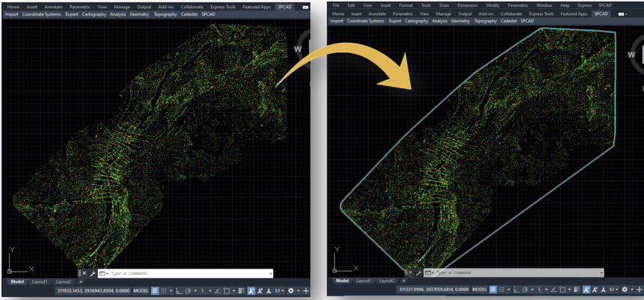Toggle object snap in right window status bar
Viewport: 644px width, 300px height.
pos(562,290)
